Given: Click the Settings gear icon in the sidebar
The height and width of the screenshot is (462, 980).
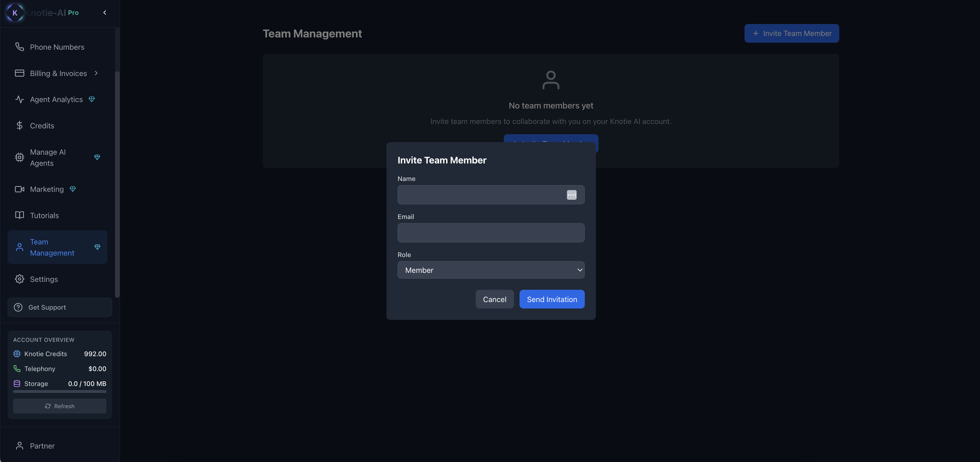Looking at the screenshot, I should (19, 279).
